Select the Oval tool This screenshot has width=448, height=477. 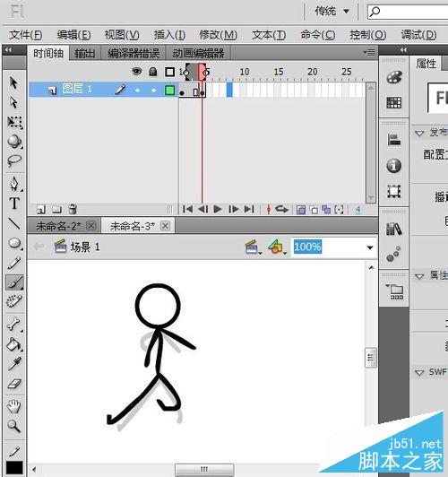14,243
